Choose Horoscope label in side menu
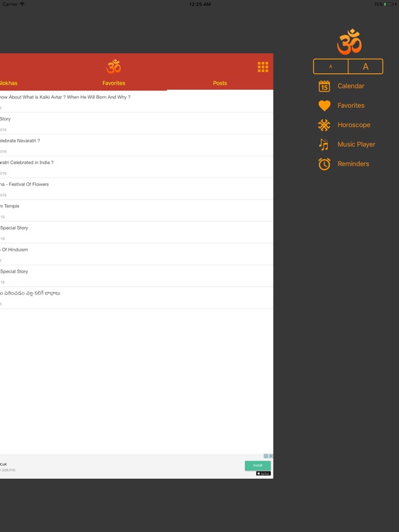This screenshot has width=399, height=532. [x=354, y=125]
